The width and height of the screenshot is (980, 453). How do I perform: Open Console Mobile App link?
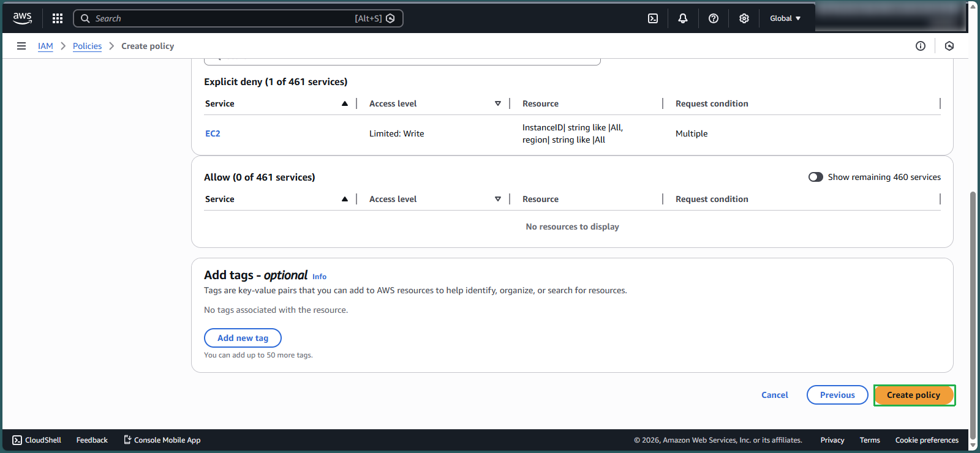click(162, 440)
